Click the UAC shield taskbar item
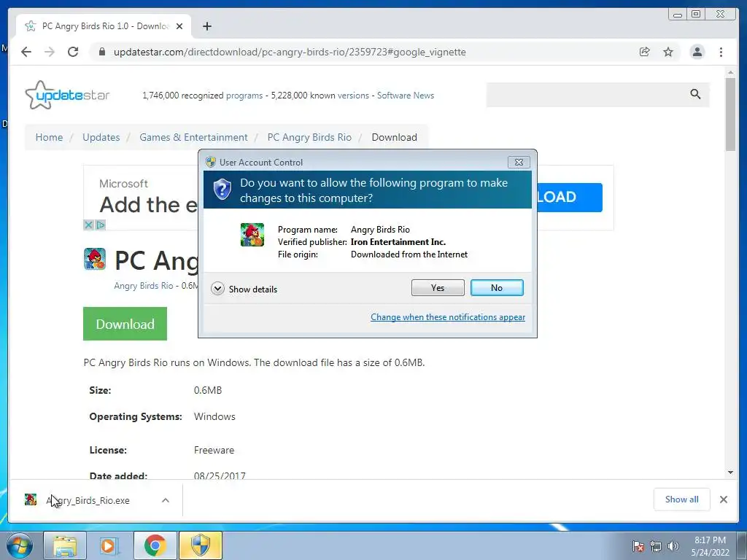Image resolution: width=747 pixels, height=560 pixels. pyautogui.click(x=201, y=545)
